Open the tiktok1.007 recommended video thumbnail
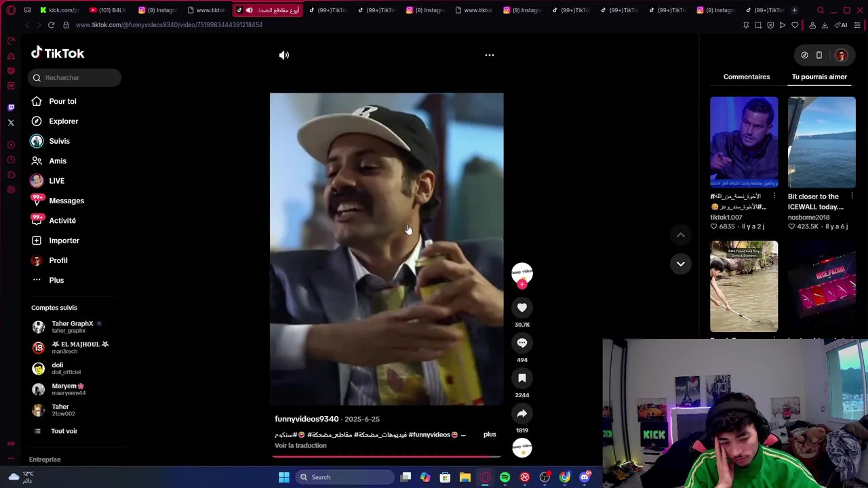The image size is (868, 488). 744,142
